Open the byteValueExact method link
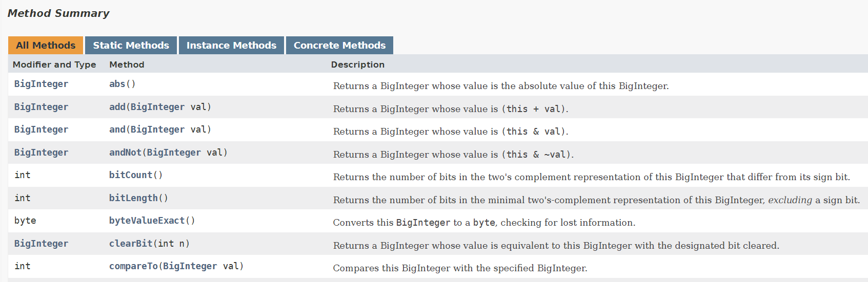The width and height of the screenshot is (868, 282). 147,221
